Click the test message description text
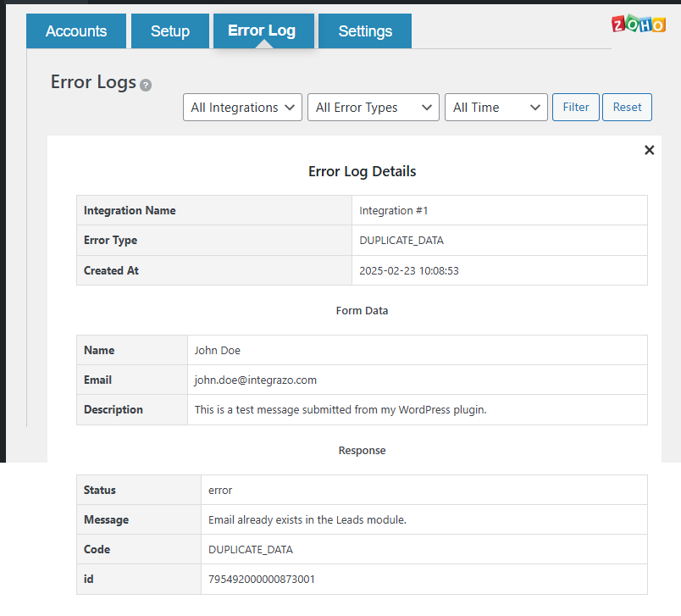 340,409
